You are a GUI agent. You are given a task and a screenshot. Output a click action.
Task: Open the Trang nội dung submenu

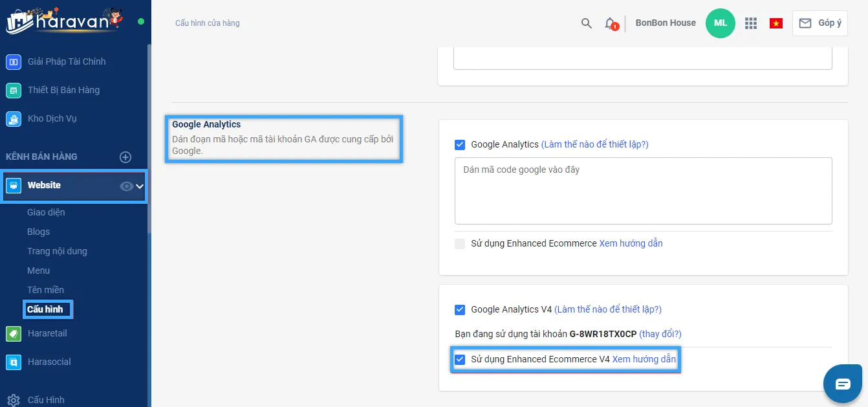coord(57,251)
